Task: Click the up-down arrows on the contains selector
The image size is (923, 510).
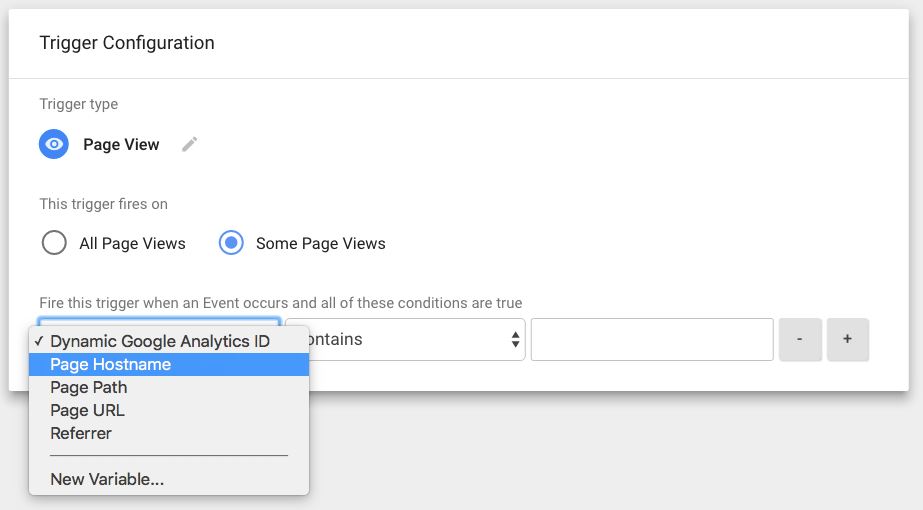Action: (x=515, y=340)
